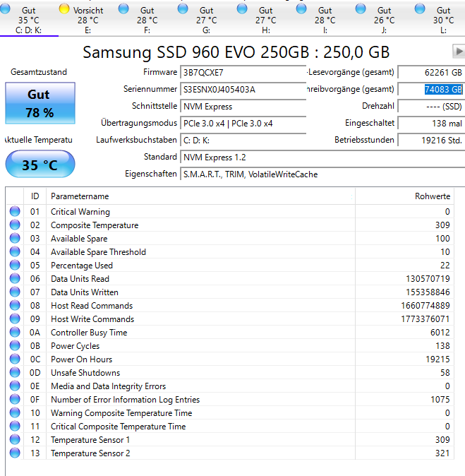Click the status orb for Composite Temperature
Image resolution: width=465 pixels, height=476 pixels.
pyautogui.click(x=15, y=225)
